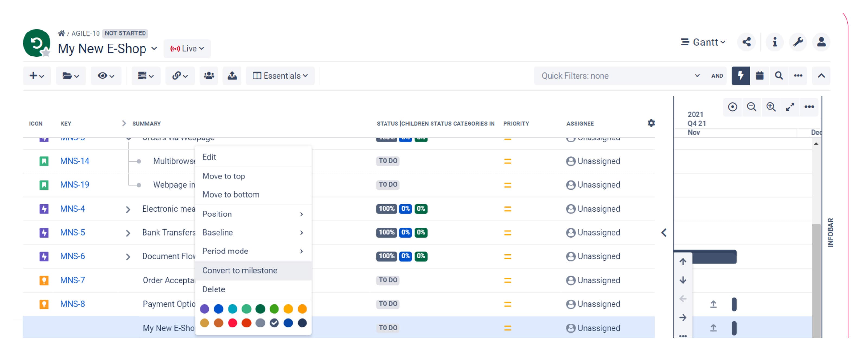Zoom out the Gantt chart
Viewport: 868px width, 351px height.
click(751, 107)
